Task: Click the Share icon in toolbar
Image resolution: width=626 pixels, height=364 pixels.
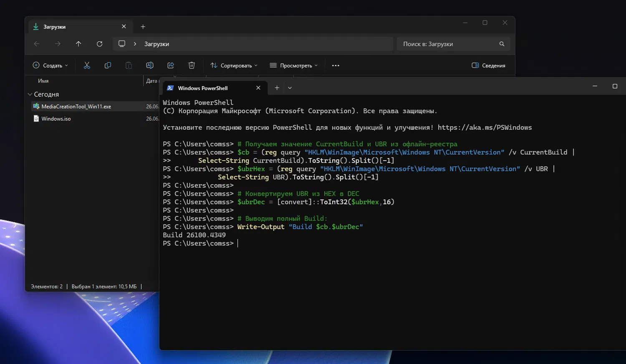Action: click(171, 65)
